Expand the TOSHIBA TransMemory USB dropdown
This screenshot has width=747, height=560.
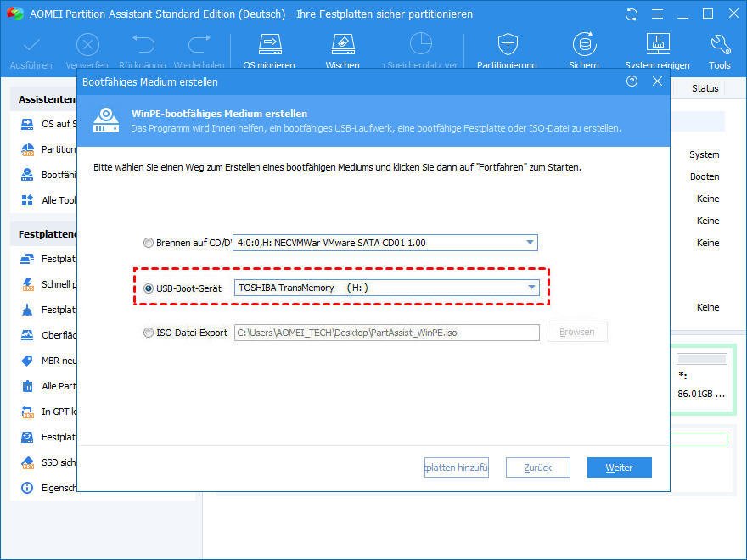pyautogui.click(x=531, y=287)
